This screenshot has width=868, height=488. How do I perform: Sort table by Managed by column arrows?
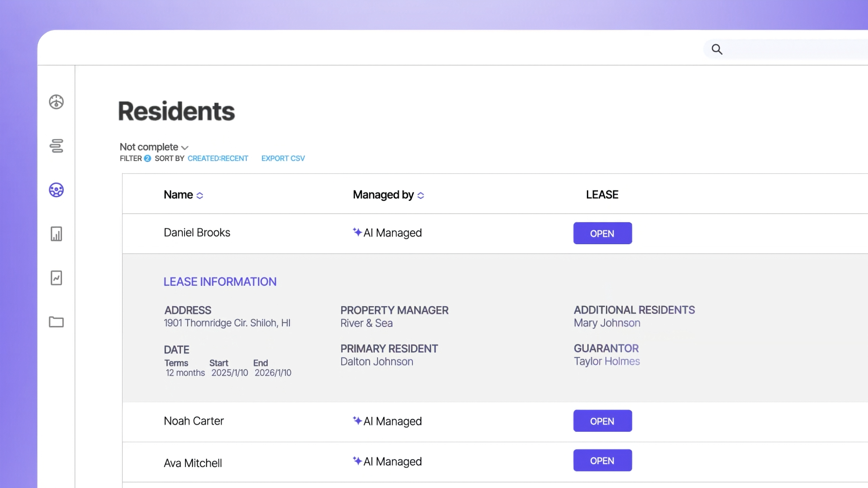[x=421, y=196]
